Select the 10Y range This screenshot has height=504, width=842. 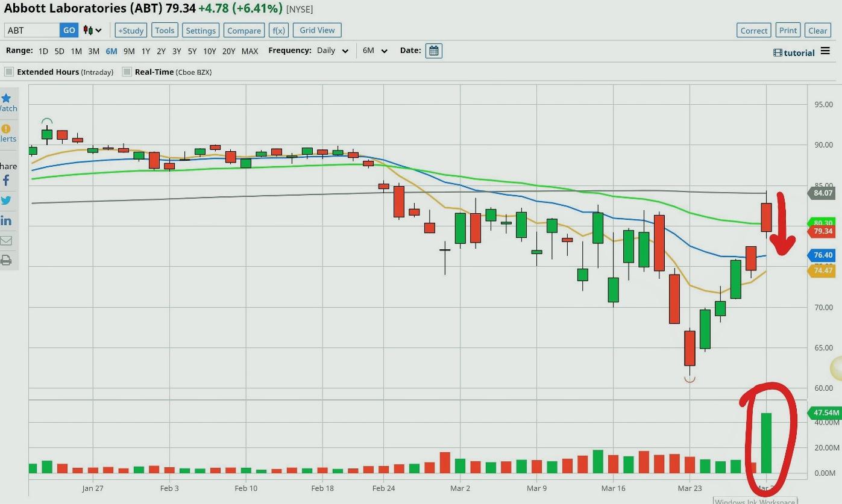[210, 51]
